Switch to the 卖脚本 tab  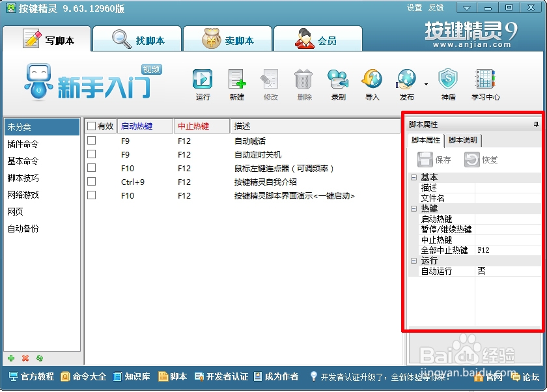pos(227,39)
